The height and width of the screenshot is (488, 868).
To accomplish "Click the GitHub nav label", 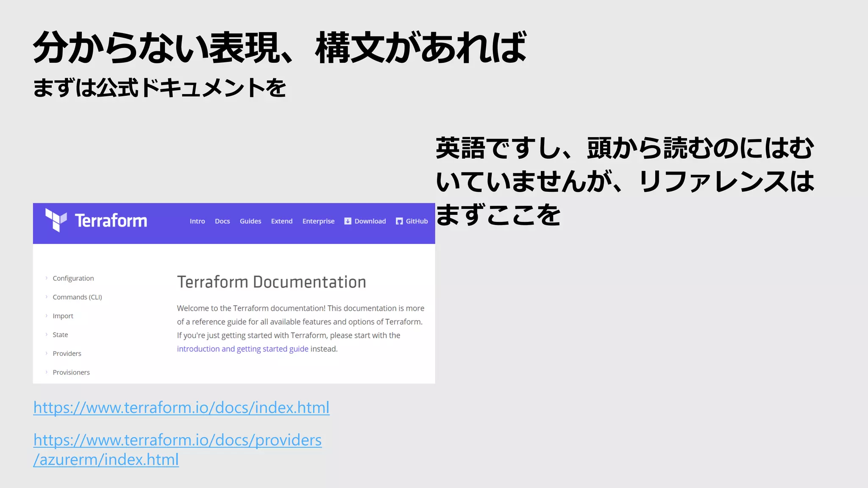I will (x=417, y=221).
